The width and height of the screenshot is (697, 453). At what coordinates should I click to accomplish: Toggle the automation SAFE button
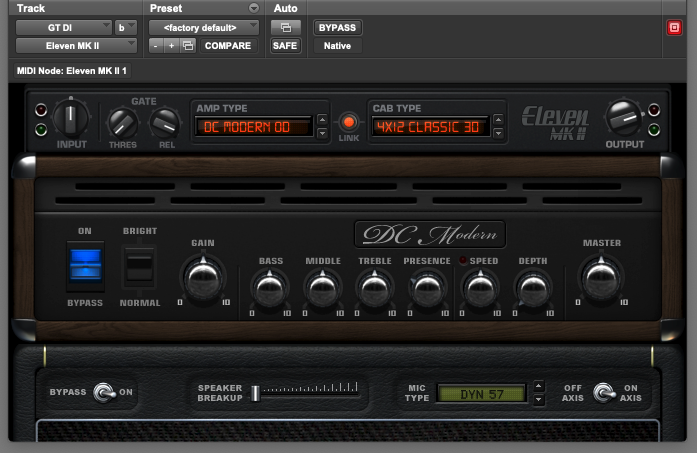point(285,46)
